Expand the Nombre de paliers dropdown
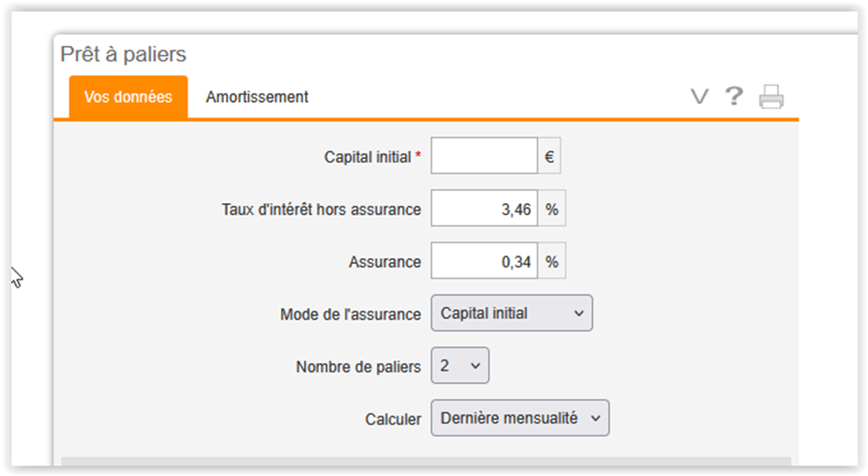The image size is (868, 476). [460, 366]
